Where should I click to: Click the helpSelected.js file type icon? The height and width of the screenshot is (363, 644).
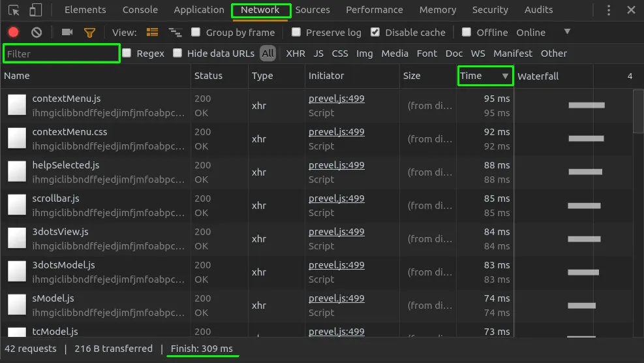click(17, 172)
